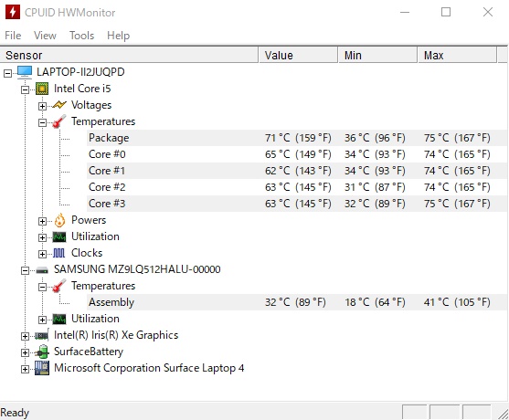Open the Tools menu
The height and width of the screenshot is (420, 509).
(x=82, y=35)
